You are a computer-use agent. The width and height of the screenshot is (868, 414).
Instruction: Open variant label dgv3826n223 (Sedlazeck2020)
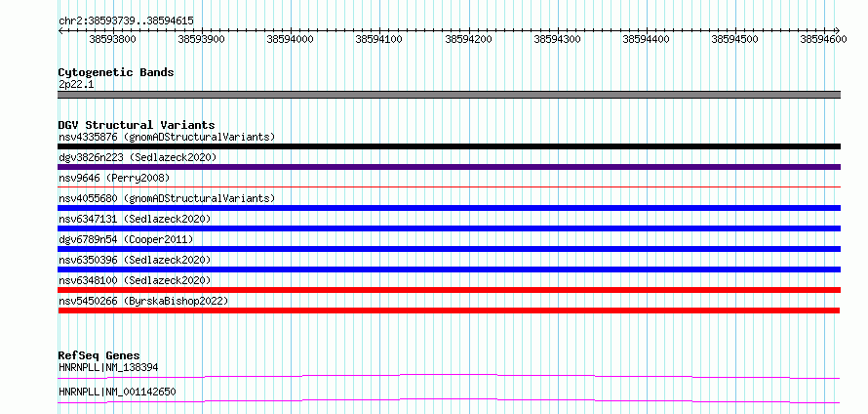[138, 157]
